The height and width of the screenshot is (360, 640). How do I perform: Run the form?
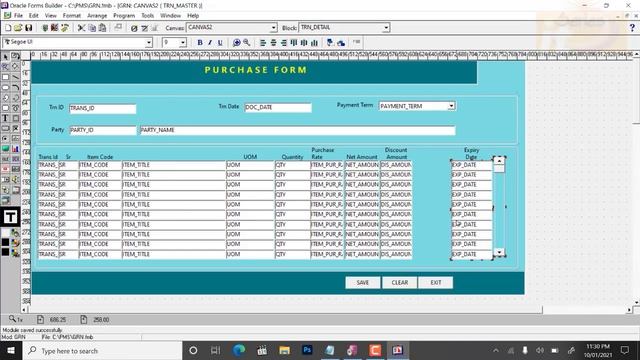(x=45, y=28)
